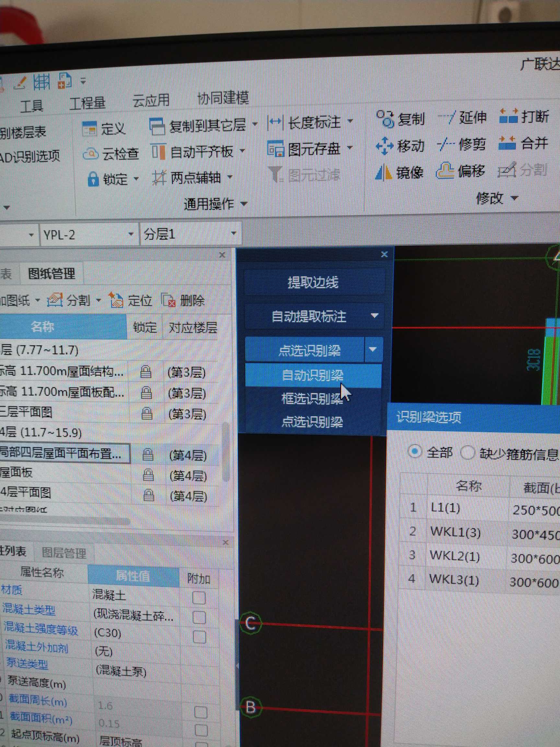Click lock icon for 4层平面图 row
Viewport: 560px width, 747px height.
point(148,495)
